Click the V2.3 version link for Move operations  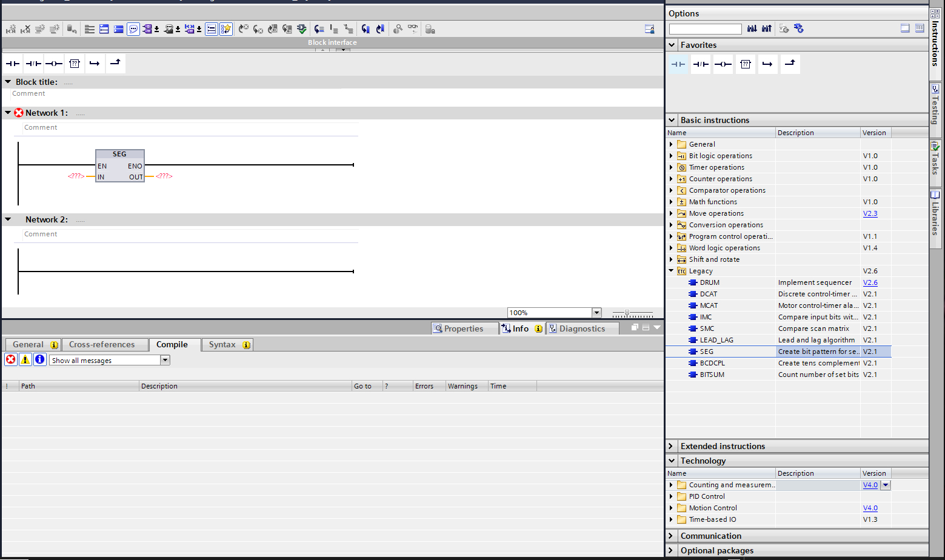pos(870,213)
